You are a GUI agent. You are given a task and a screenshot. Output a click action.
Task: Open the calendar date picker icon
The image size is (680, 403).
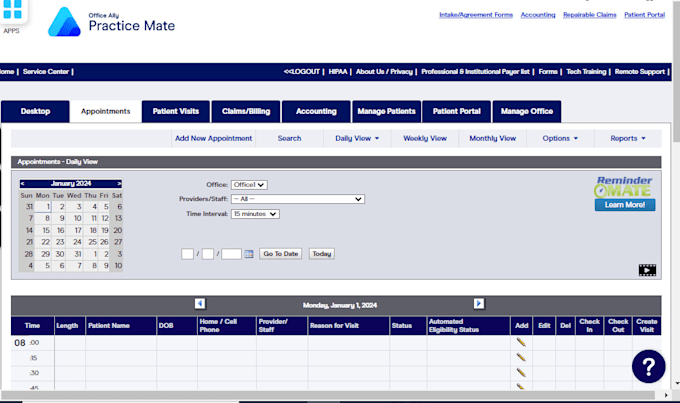(x=248, y=254)
